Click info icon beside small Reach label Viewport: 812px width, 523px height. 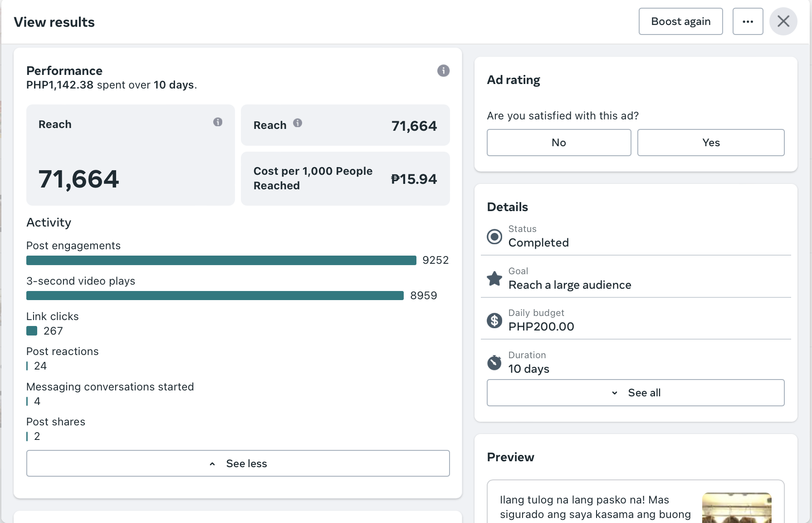(298, 123)
